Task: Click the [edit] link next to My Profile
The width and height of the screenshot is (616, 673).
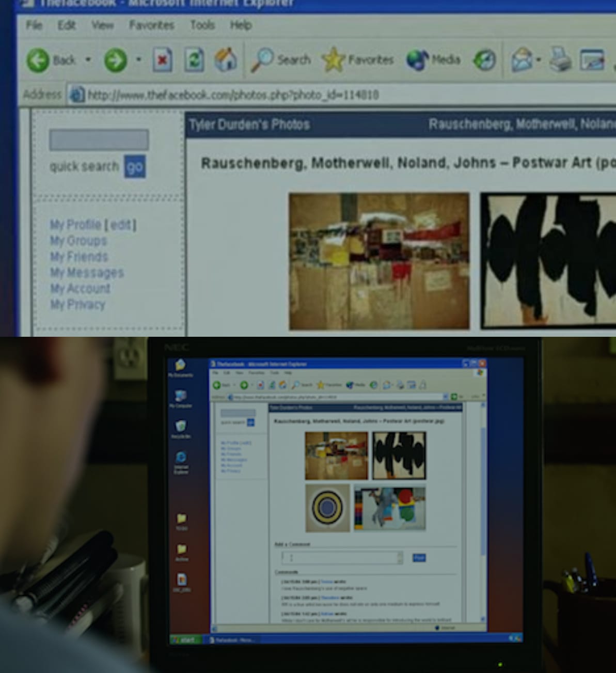Action: coord(120,225)
